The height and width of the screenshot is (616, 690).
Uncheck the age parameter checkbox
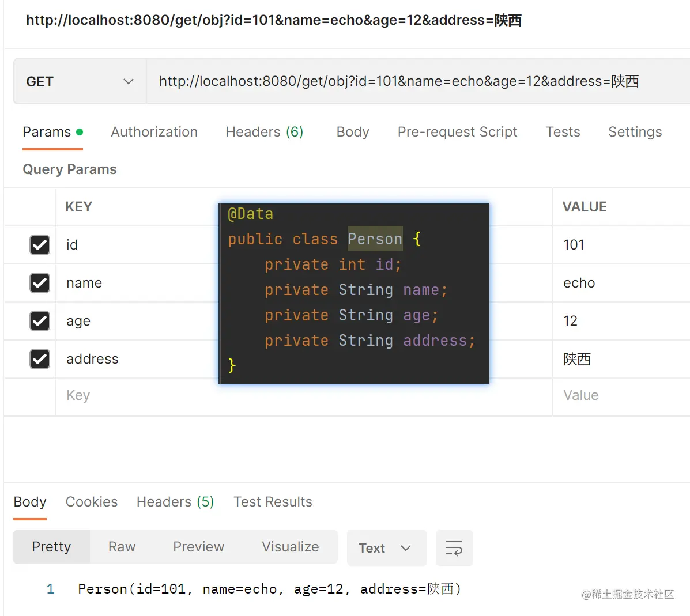pos(40,321)
